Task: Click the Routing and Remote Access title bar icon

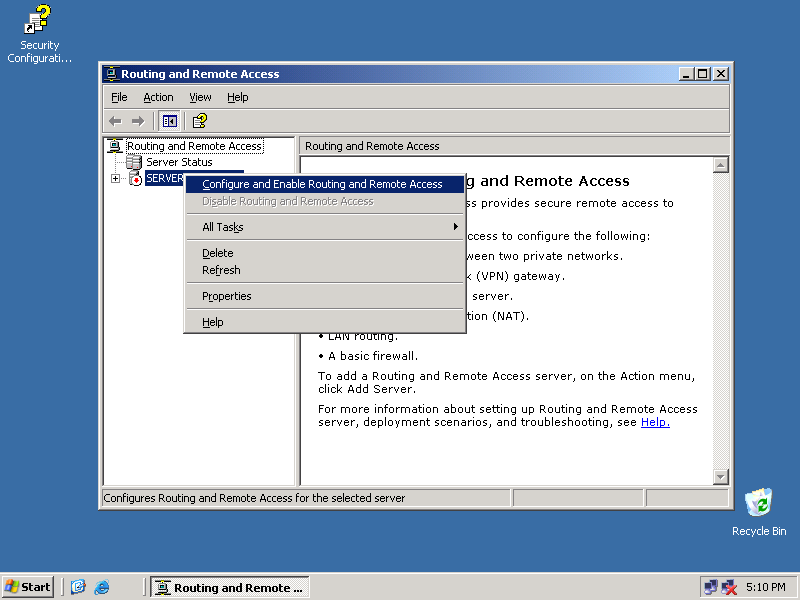Action: (111, 74)
